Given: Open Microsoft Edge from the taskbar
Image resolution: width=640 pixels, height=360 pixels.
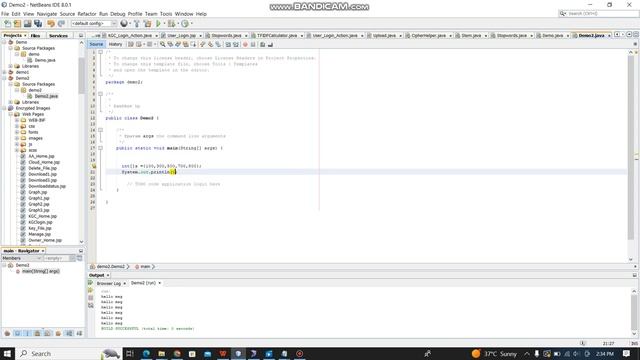Looking at the screenshot, I should (146, 353).
